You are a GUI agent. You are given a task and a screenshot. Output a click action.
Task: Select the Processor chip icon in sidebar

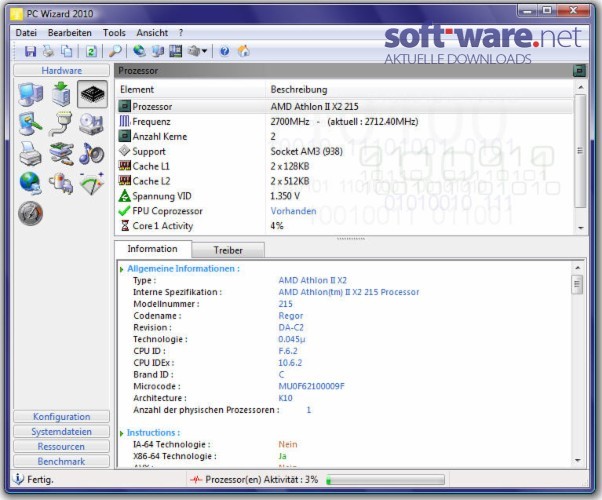coord(92,94)
